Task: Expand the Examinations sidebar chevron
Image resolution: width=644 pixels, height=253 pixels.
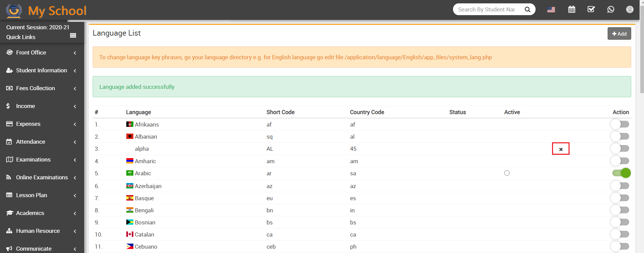Action: pos(75,160)
